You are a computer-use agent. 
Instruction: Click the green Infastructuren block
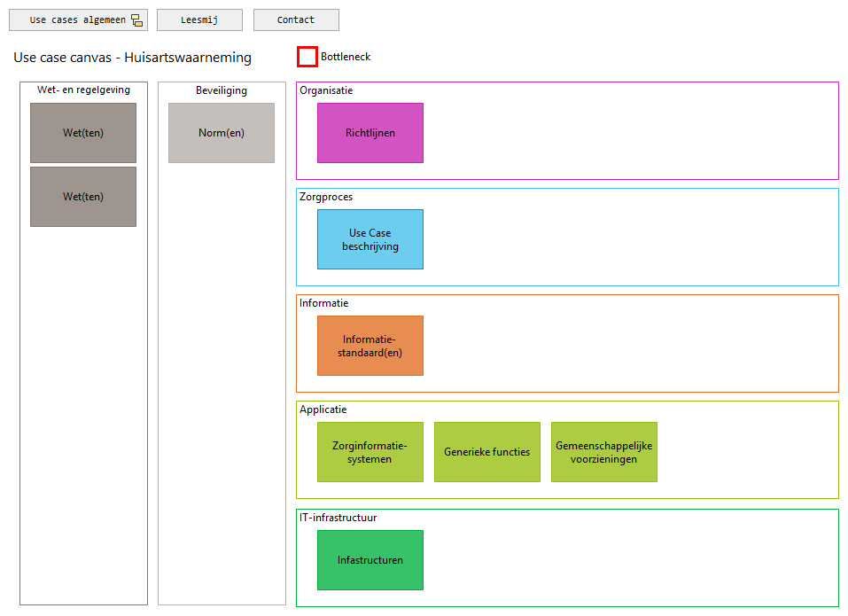[x=370, y=559]
